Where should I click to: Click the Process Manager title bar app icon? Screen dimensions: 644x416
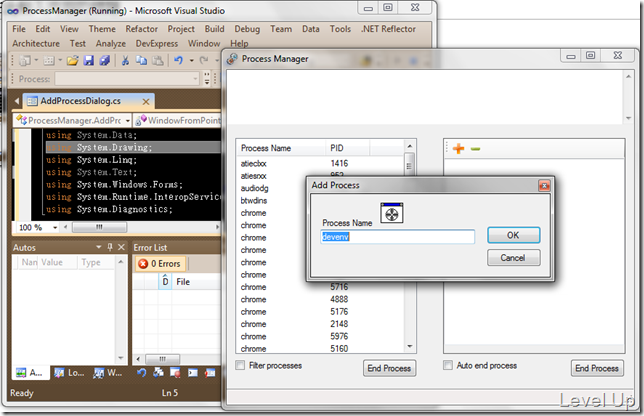tap(232, 59)
